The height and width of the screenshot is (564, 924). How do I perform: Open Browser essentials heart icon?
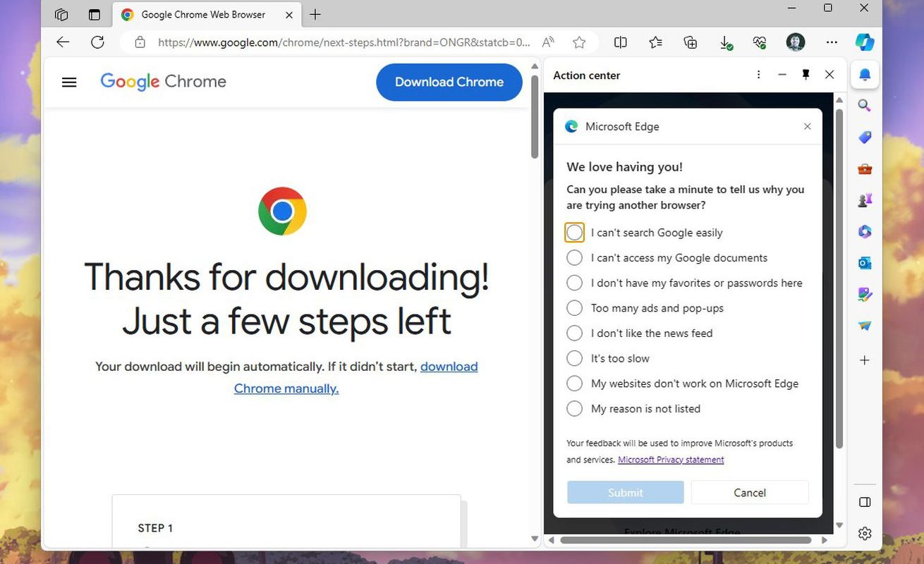point(760,42)
